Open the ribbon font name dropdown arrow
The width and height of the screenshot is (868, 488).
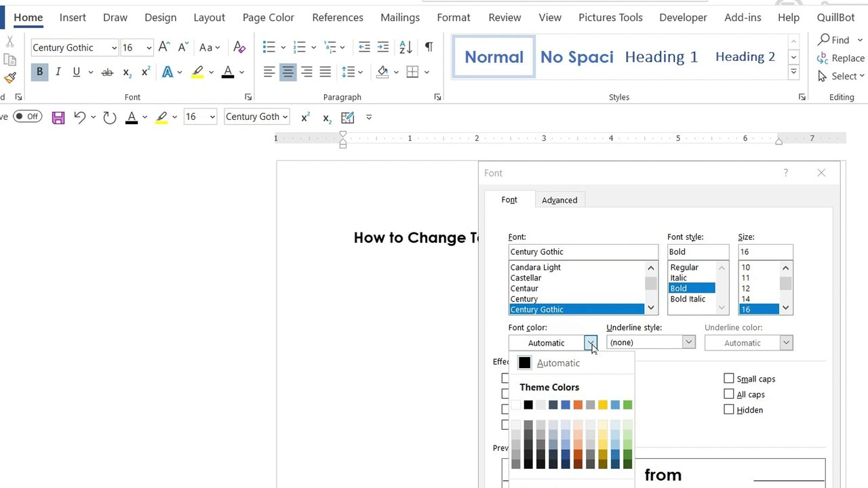pyautogui.click(x=114, y=47)
